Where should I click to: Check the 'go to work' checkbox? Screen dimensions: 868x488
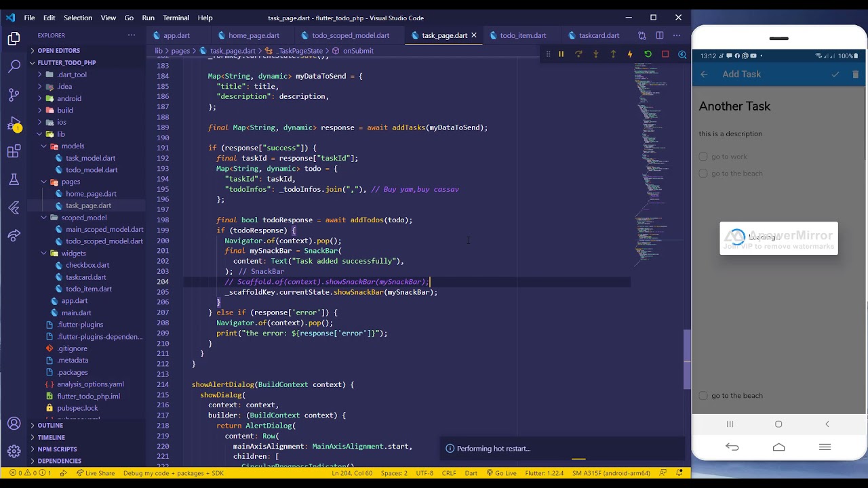tap(703, 157)
